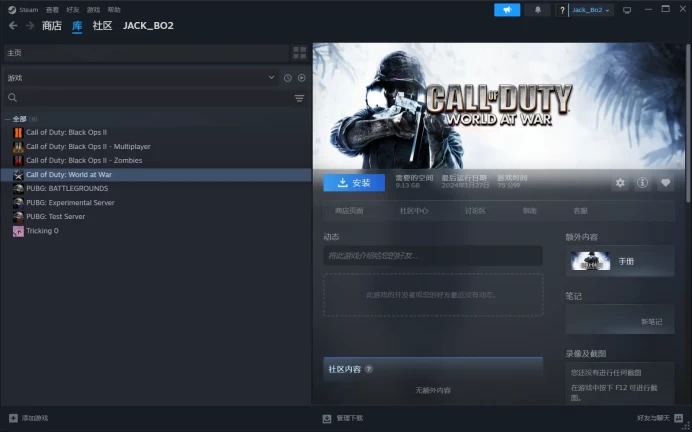The height and width of the screenshot is (432, 692).
Task: Open the 手册 manual item
Action: tap(620, 261)
